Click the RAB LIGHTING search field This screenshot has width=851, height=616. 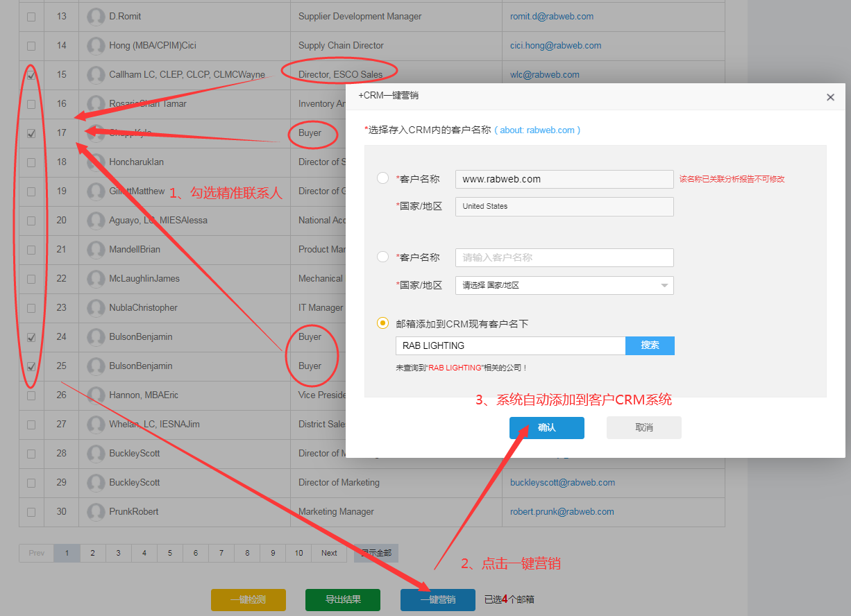coord(511,345)
